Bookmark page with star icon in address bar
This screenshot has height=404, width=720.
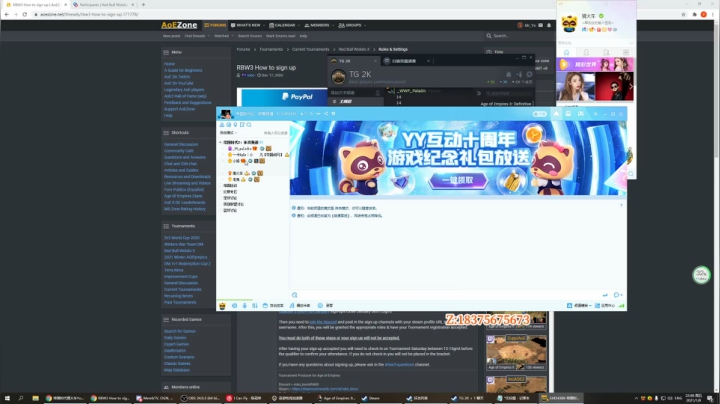click(683, 14)
